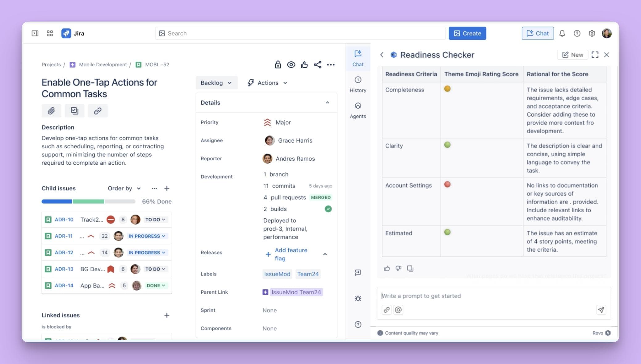Expand the Actions dropdown

(267, 83)
